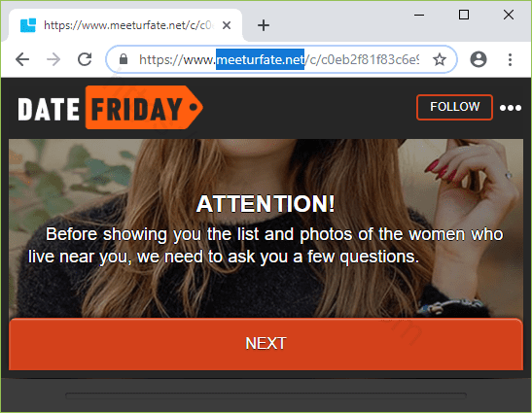
Task: Reload the page with refresh icon
Action: (x=85, y=59)
